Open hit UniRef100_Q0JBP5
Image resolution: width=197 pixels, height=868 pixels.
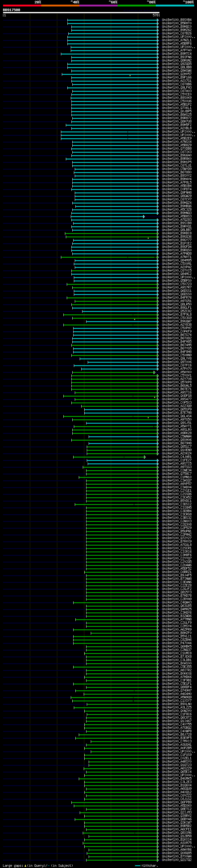177,111
